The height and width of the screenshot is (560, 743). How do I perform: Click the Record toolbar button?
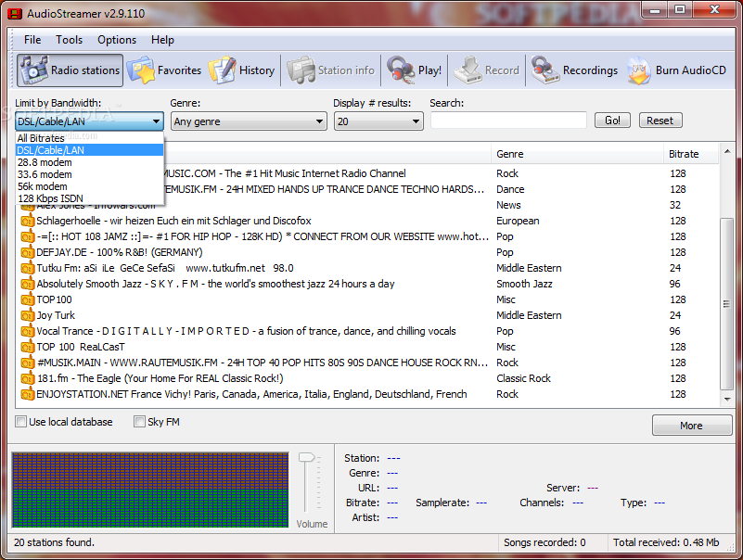point(487,70)
